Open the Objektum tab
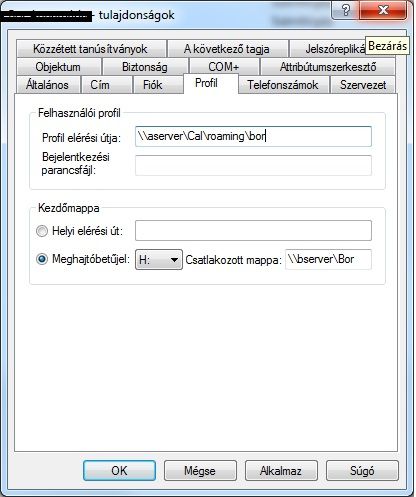Viewport: 416px width, 497px height. point(58,67)
